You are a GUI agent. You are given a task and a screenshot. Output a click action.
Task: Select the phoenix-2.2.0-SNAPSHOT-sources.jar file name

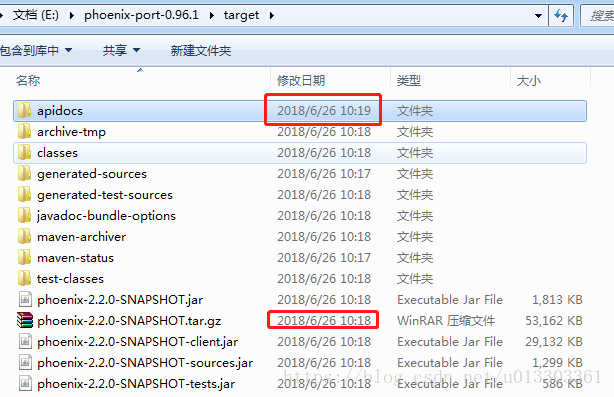click(145, 363)
